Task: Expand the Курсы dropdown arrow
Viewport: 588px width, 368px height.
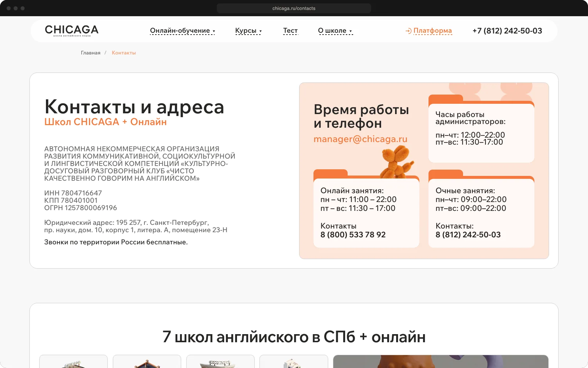Action: coord(261,31)
